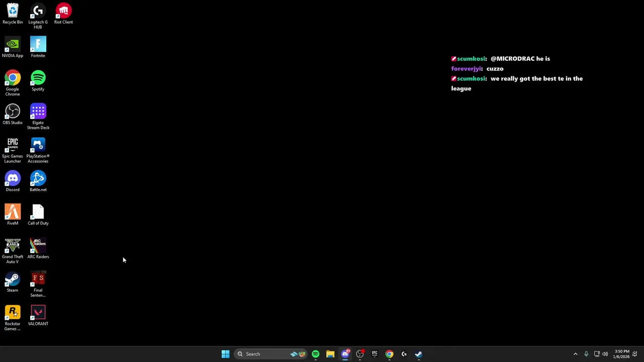Click chat username 'foreverjyi'
The height and width of the screenshot is (362, 644).
pyautogui.click(x=466, y=69)
